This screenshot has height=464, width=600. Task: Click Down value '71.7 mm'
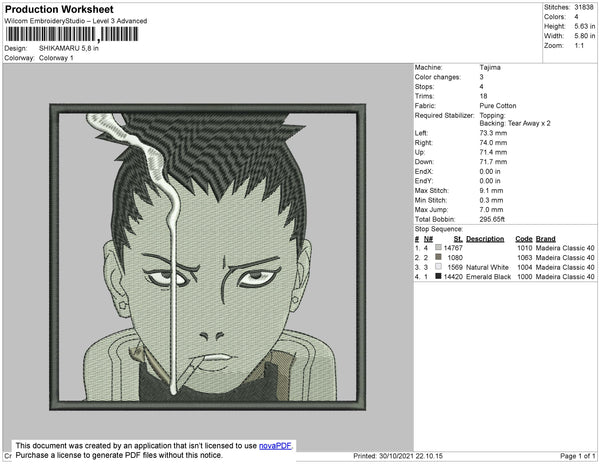493,162
